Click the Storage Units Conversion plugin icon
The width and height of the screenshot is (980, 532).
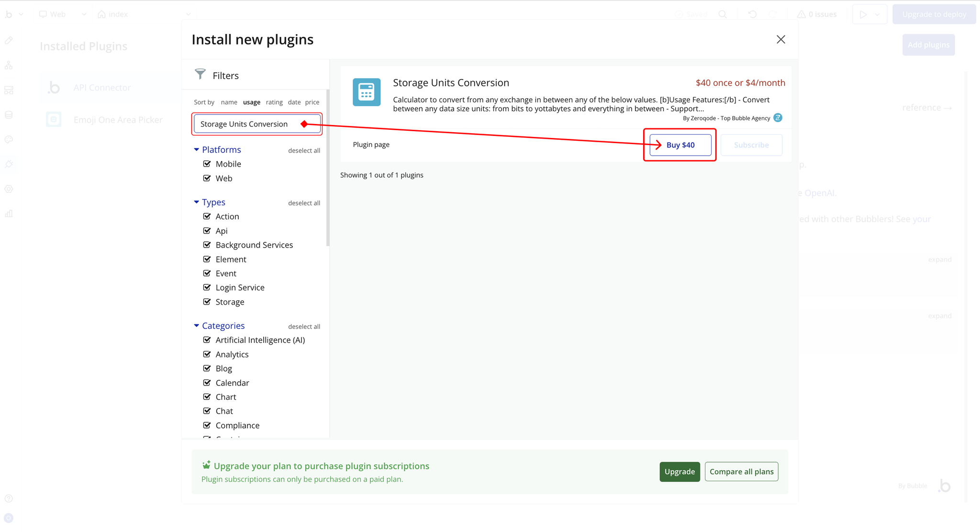coord(367,92)
